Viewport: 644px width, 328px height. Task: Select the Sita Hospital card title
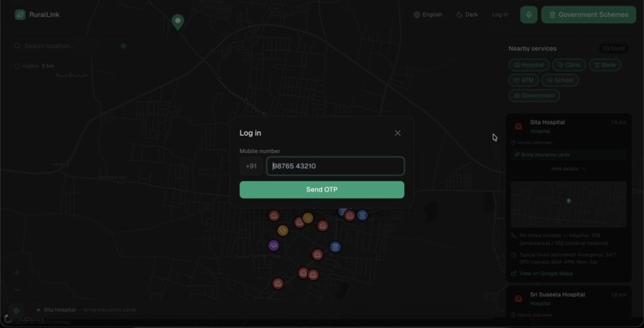(x=547, y=122)
